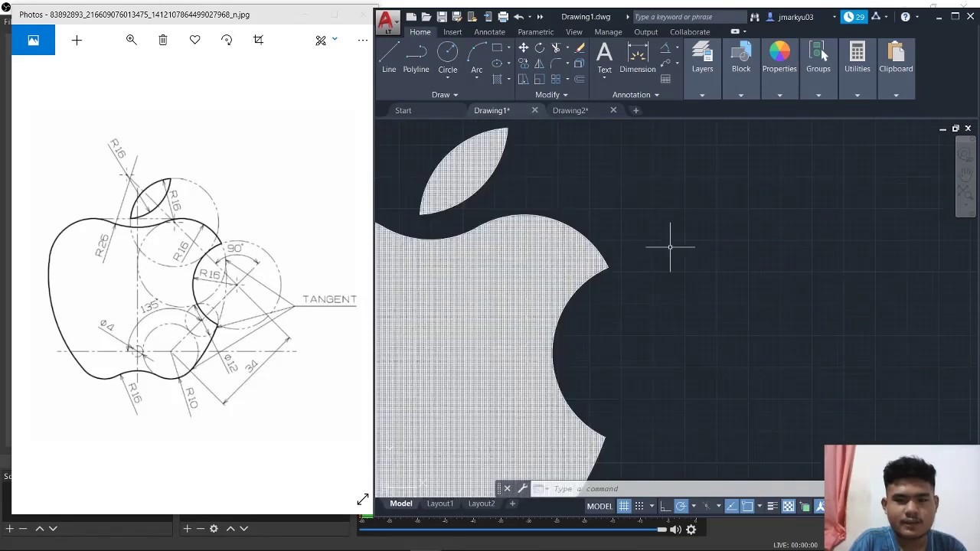Switch to the Drawing2* document tab

tap(570, 110)
